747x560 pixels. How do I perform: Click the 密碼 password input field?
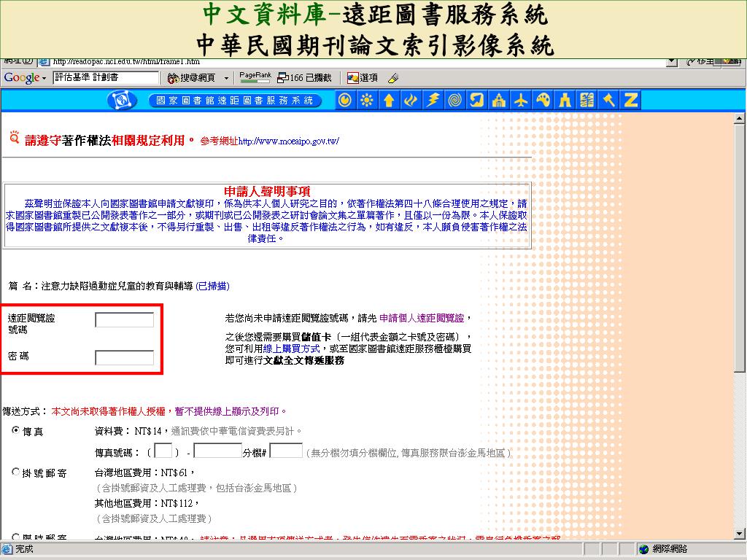124,357
